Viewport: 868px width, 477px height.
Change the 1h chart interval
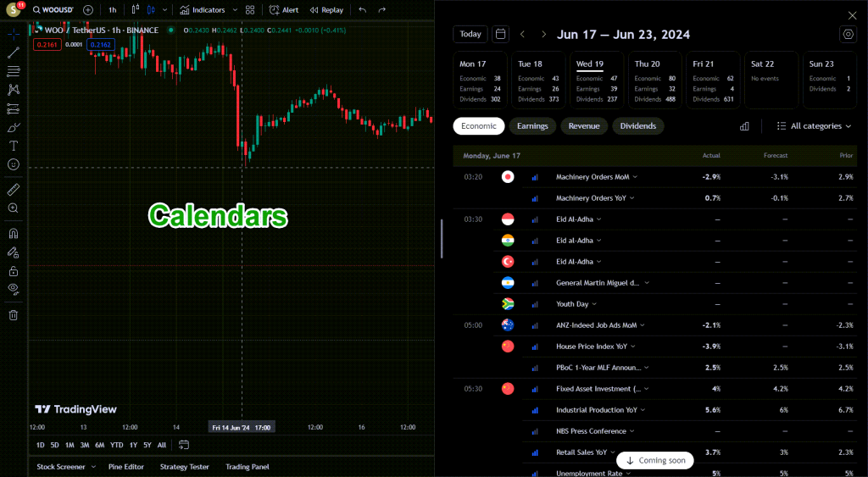tap(113, 10)
